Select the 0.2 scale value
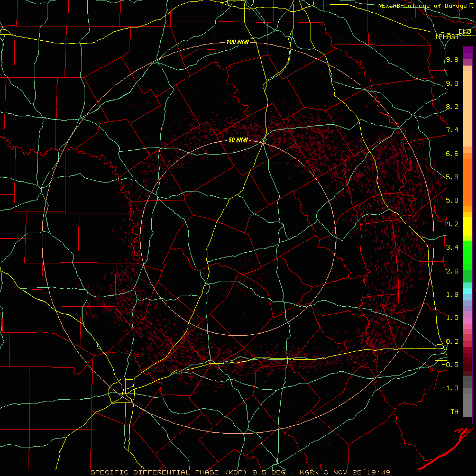This screenshot has height=476, width=476. (x=452, y=342)
